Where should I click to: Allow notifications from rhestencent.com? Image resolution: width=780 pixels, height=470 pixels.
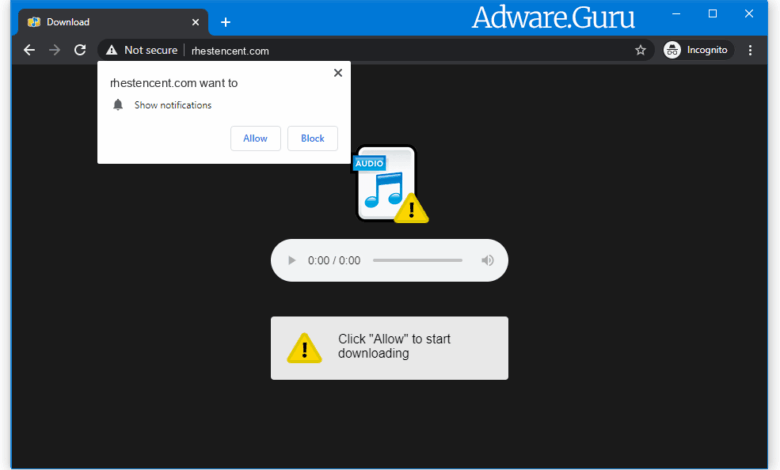pyautogui.click(x=255, y=138)
